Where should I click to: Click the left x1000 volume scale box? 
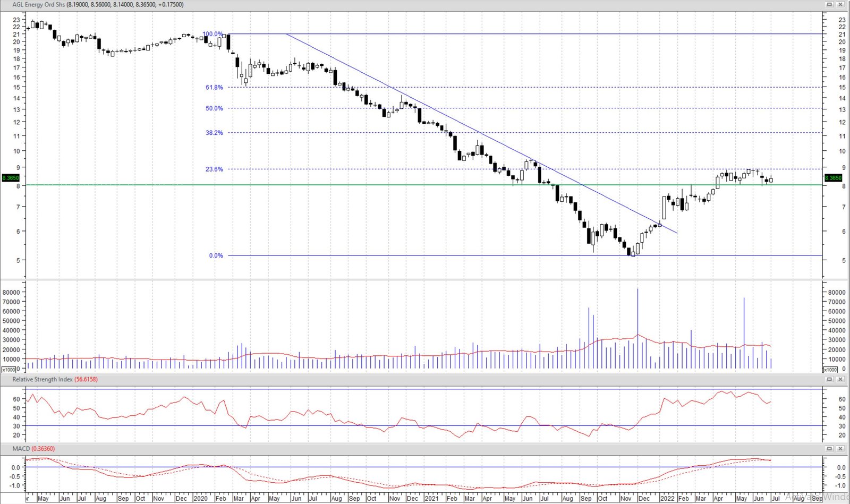click(x=10, y=369)
